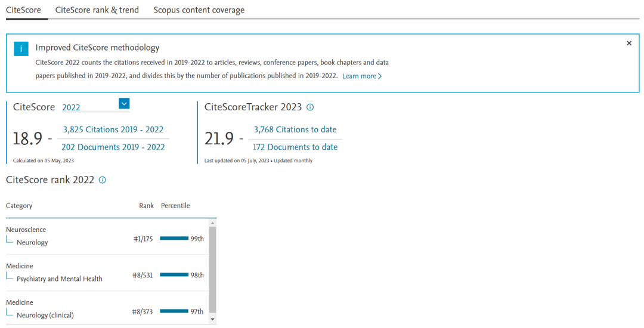644x328 pixels.
Task: Select the Neurology subcategory row
Action: coord(32,243)
